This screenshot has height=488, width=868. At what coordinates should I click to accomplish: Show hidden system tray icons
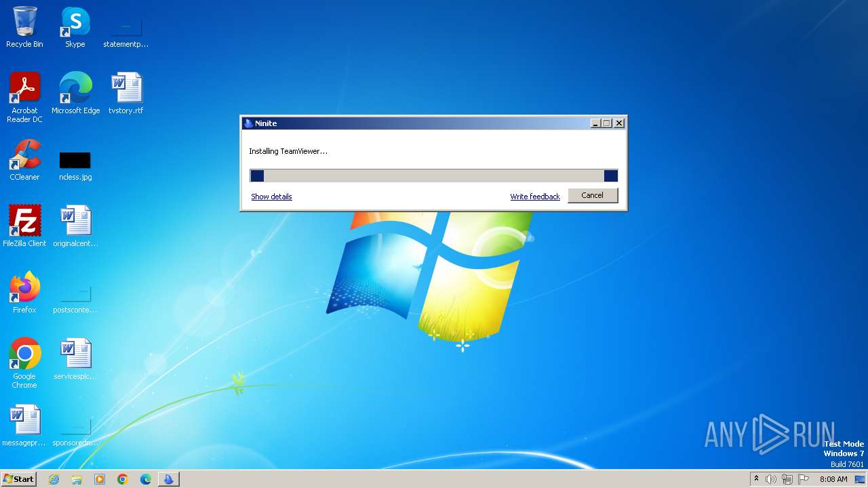(756, 479)
